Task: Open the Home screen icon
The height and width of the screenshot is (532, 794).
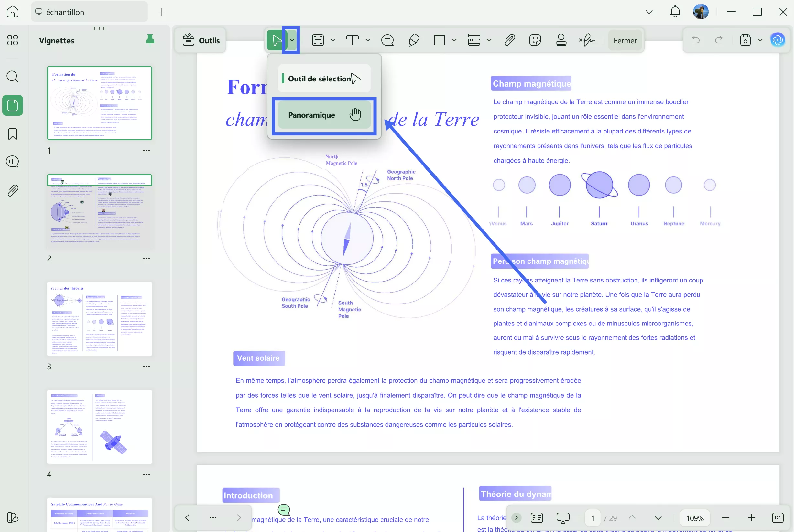Action: [x=13, y=12]
